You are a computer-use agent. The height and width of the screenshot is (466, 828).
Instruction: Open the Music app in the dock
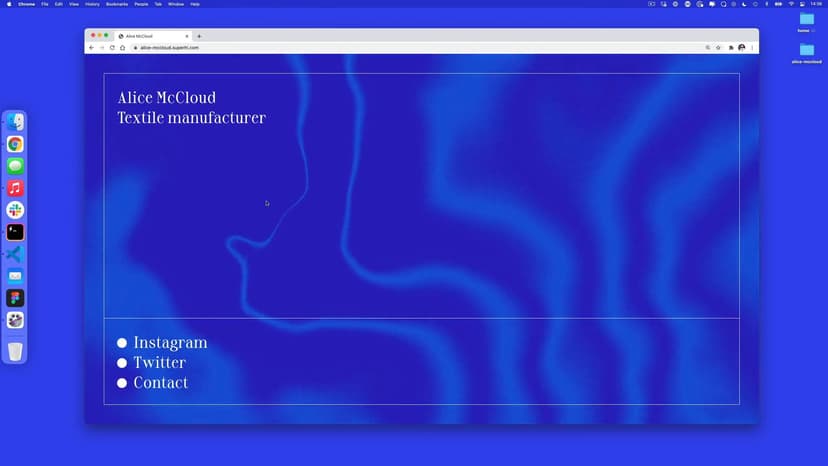(x=15, y=188)
